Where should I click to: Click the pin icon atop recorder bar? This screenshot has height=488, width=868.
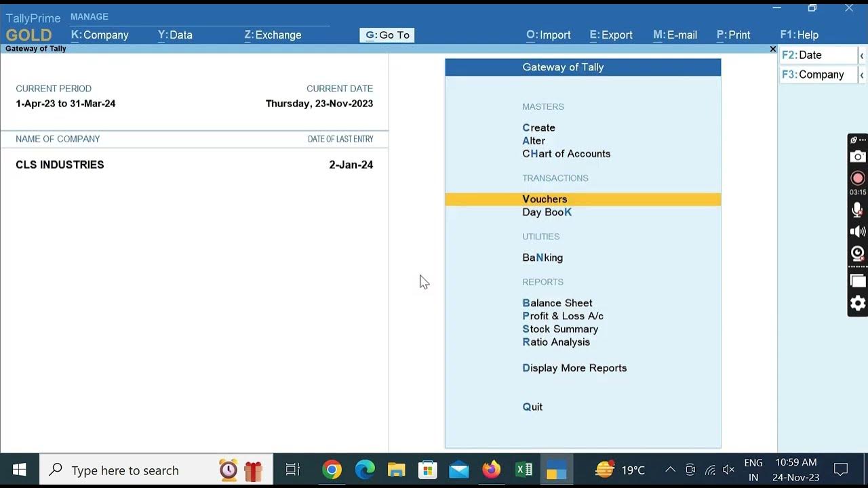(854, 140)
